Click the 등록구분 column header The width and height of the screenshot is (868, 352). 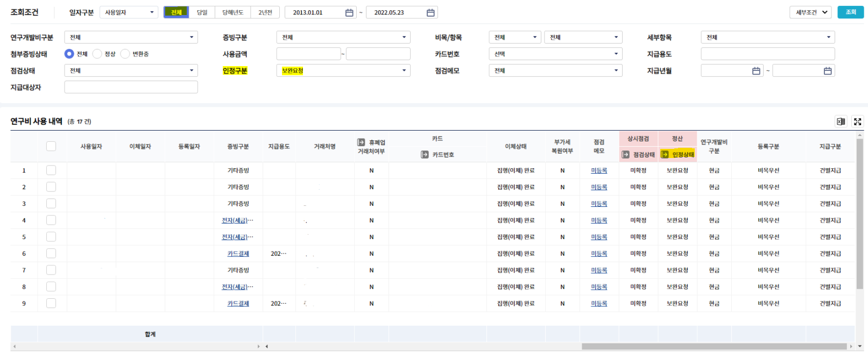768,146
